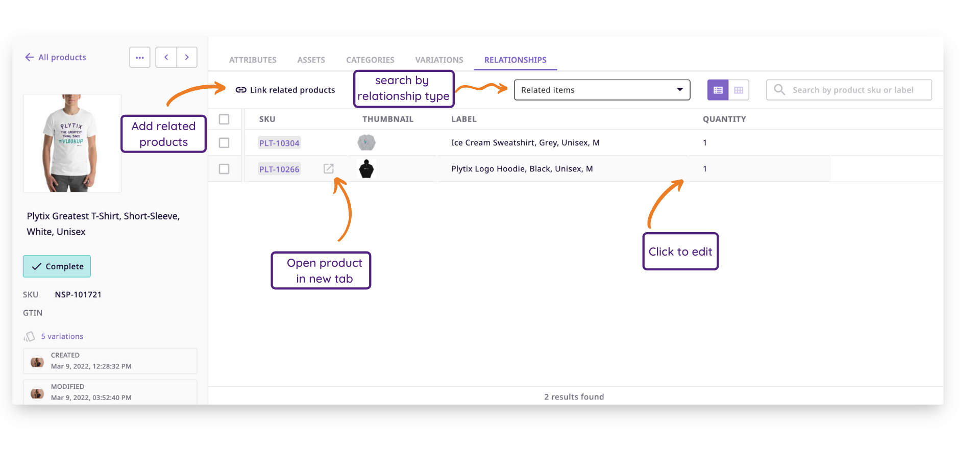Click the THUMBNAIL column header
The width and height of the screenshot is (980, 475).
coord(388,119)
